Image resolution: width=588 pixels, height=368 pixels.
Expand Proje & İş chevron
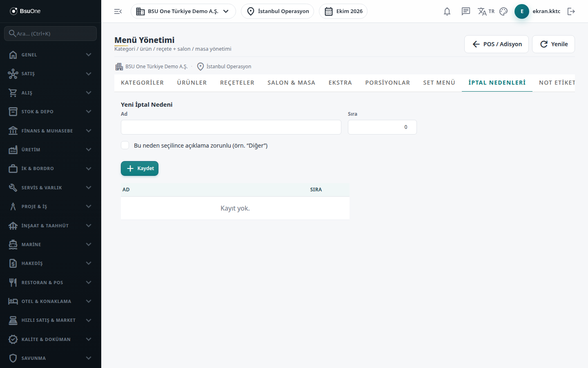[89, 206]
